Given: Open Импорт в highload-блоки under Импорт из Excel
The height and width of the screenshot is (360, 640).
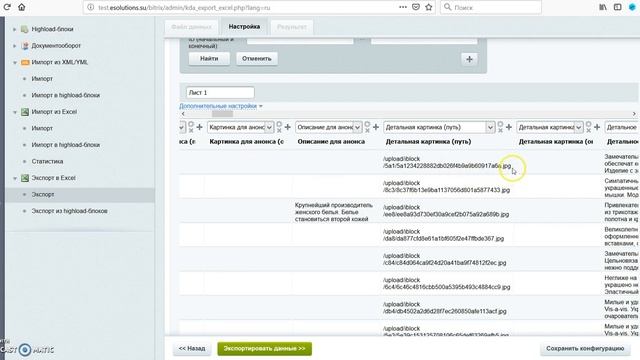Looking at the screenshot, I should click(65, 145).
